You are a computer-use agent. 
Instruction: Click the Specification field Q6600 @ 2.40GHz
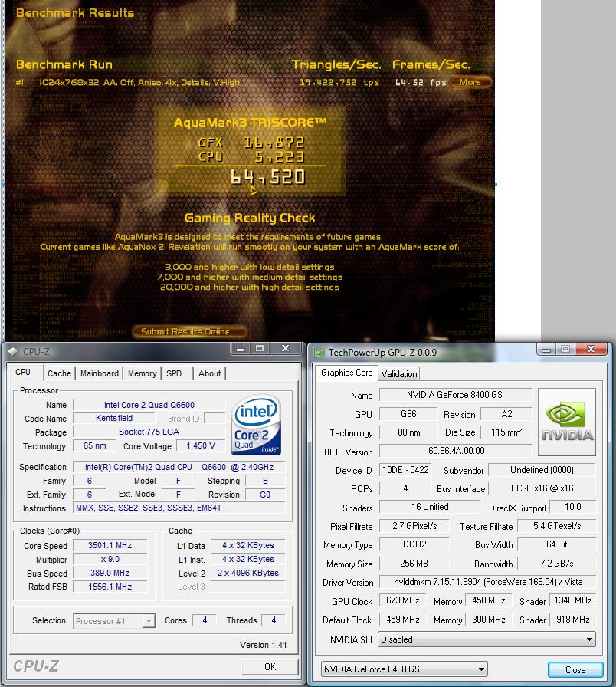[179, 467]
